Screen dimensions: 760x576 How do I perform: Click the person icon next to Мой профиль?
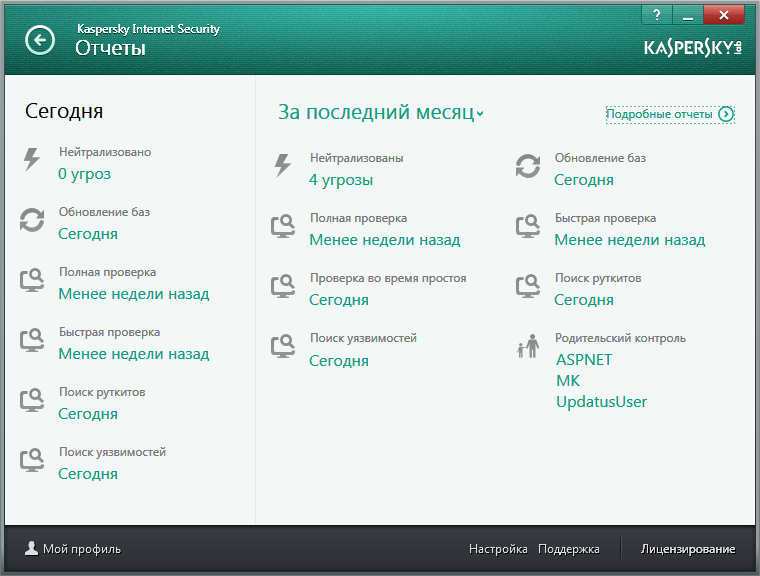click(32, 548)
